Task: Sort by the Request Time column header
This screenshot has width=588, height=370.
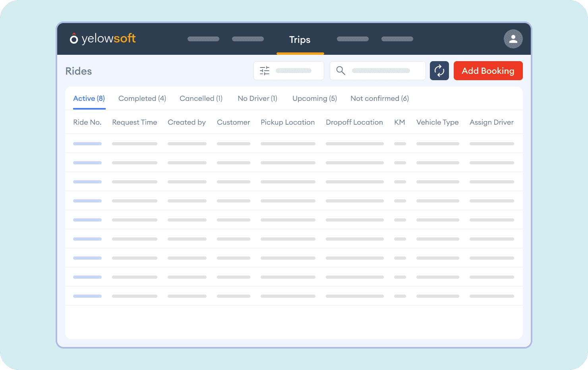Action: point(134,122)
